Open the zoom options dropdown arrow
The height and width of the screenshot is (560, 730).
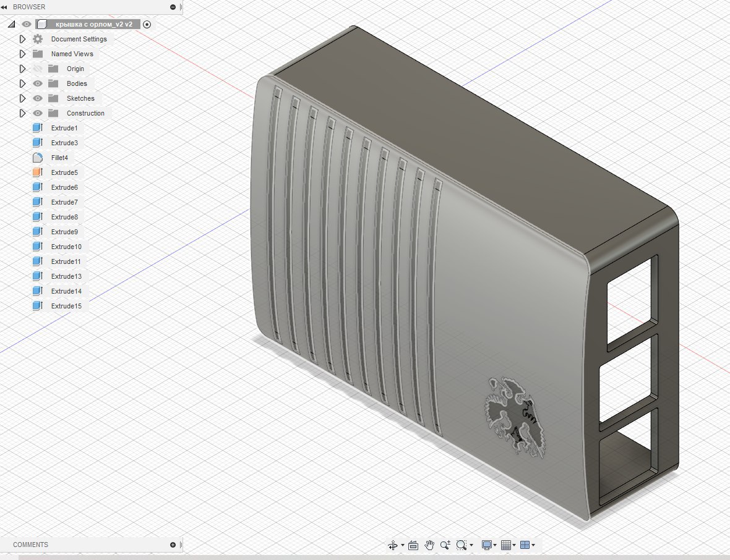point(471,545)
